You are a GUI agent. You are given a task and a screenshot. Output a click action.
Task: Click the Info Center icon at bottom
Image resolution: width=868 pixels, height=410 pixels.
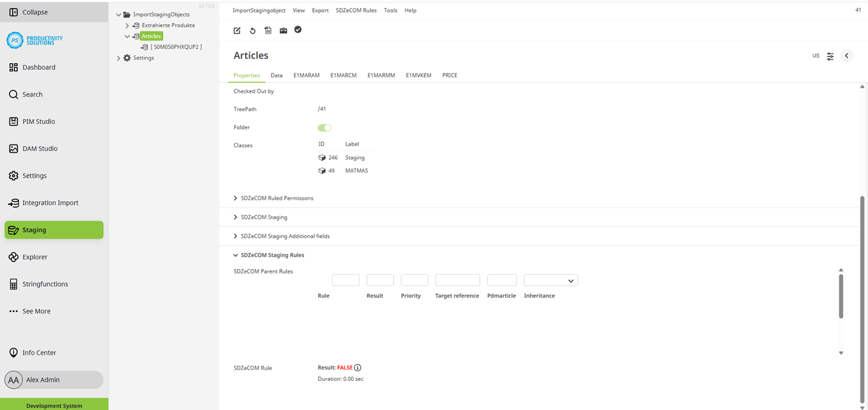pos(13,352)
